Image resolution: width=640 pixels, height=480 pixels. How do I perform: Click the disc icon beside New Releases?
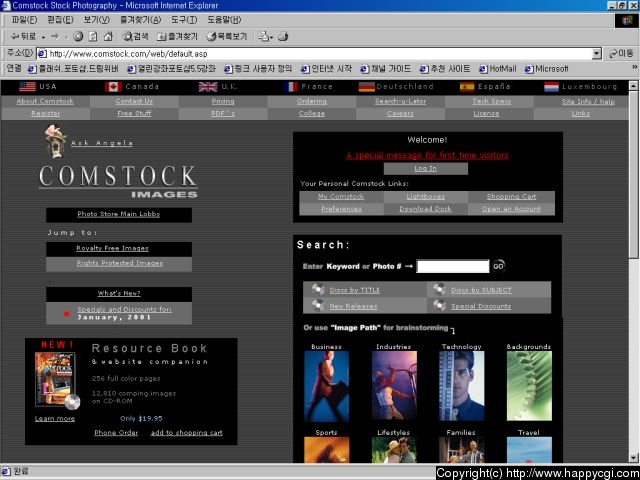318,305
